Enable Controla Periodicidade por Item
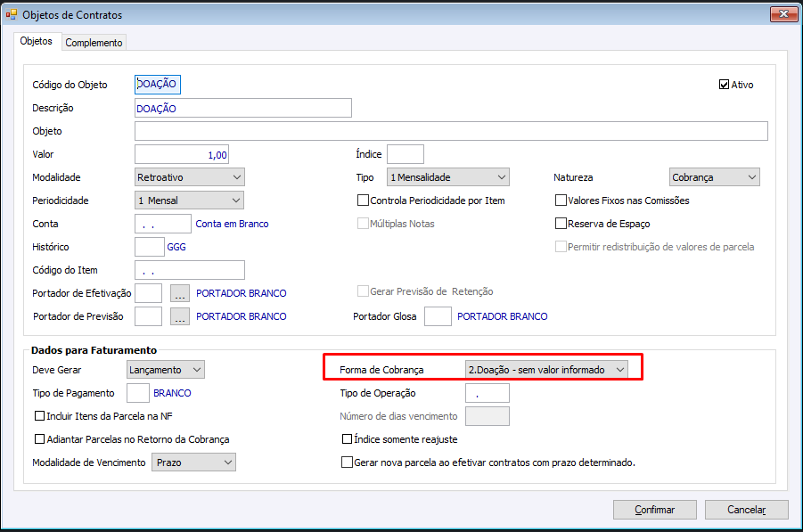This screenshot has height=532, width=803. point(363,201)
